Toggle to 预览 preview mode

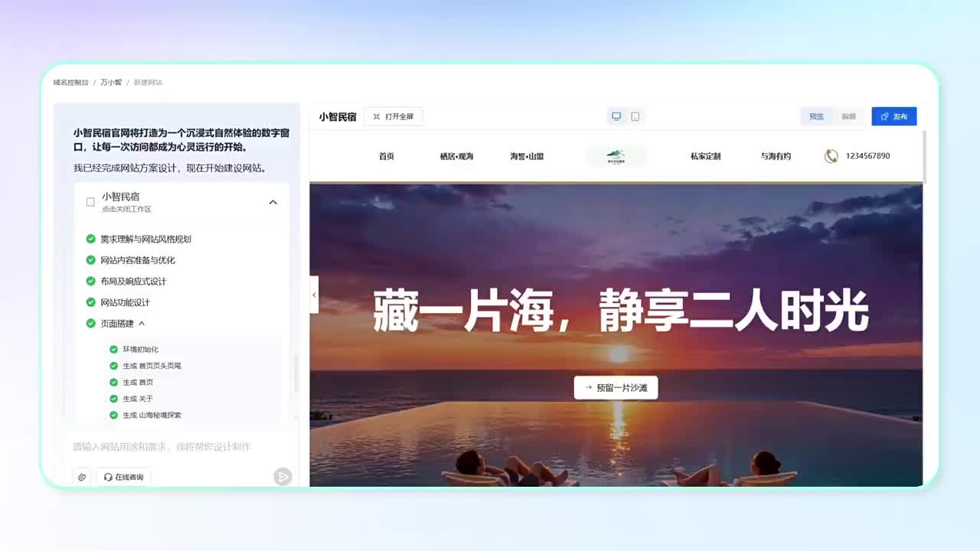click(816, 116)
